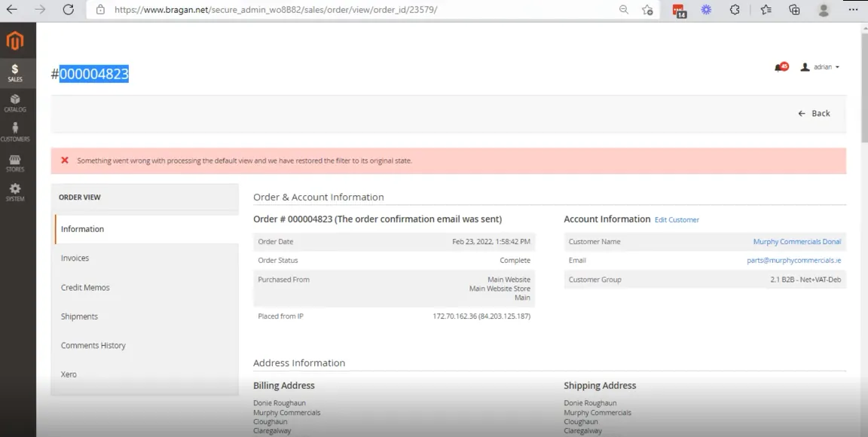The image size is (868, 437).
Task: Add page to favorites star icon
Action: 647,9
